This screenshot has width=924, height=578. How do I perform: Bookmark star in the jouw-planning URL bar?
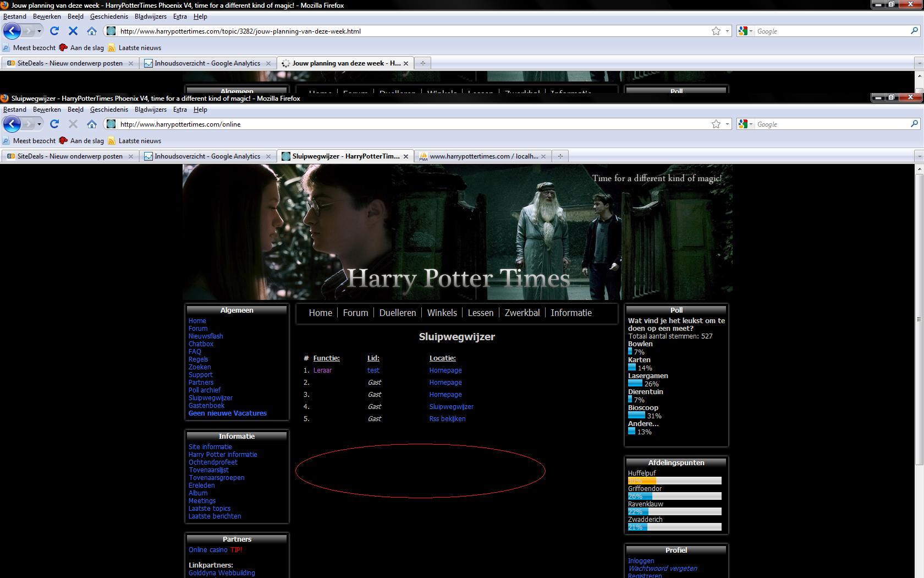coord(716,31)
